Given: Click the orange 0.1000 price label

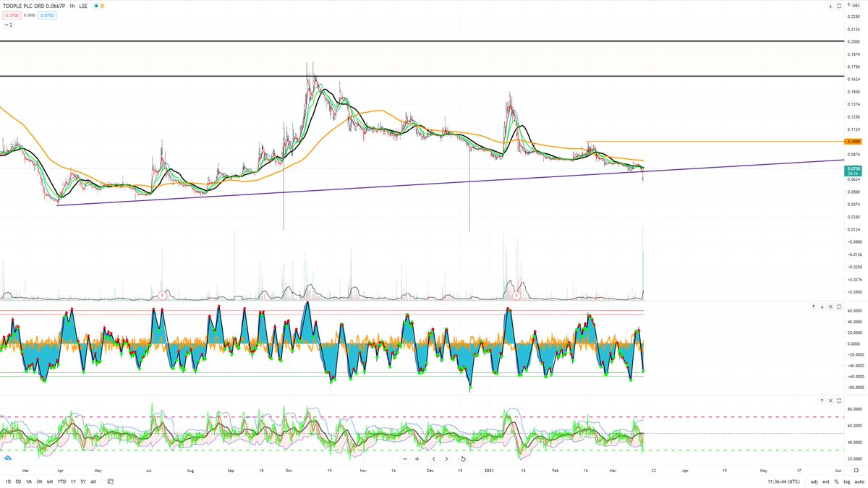Looking at the screenshot, I should 854,142.
